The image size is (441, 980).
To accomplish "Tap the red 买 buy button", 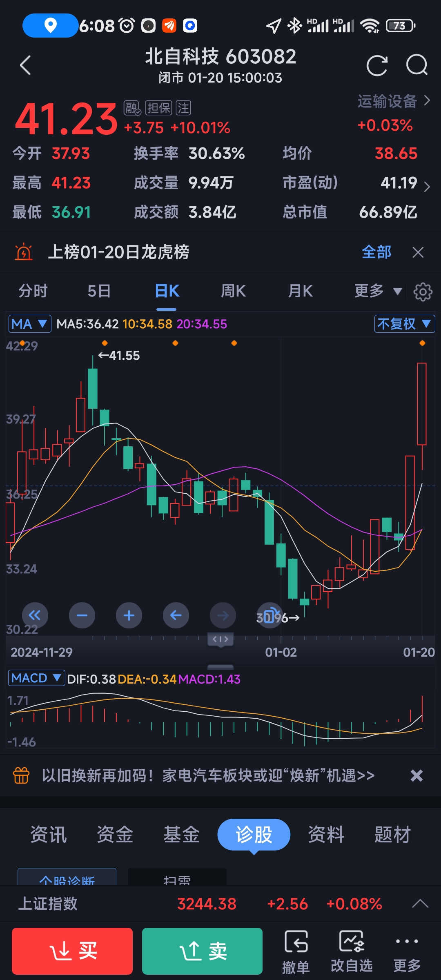I will [72, 951].
